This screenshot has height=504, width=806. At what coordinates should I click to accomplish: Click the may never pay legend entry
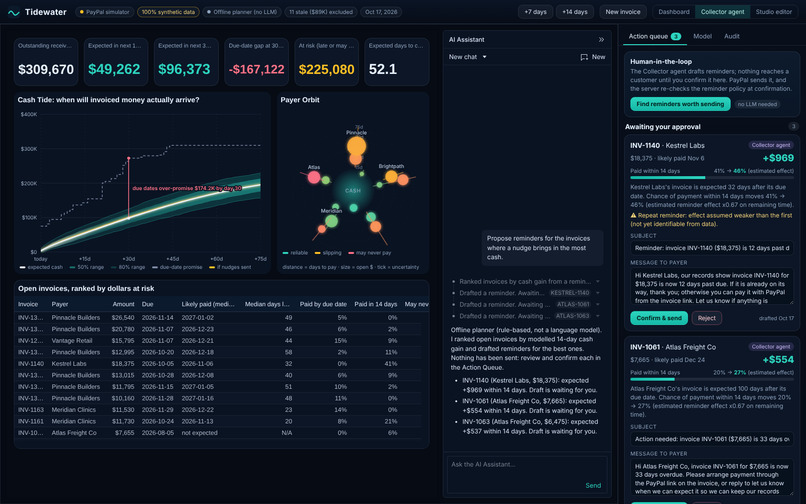(370, 253)
